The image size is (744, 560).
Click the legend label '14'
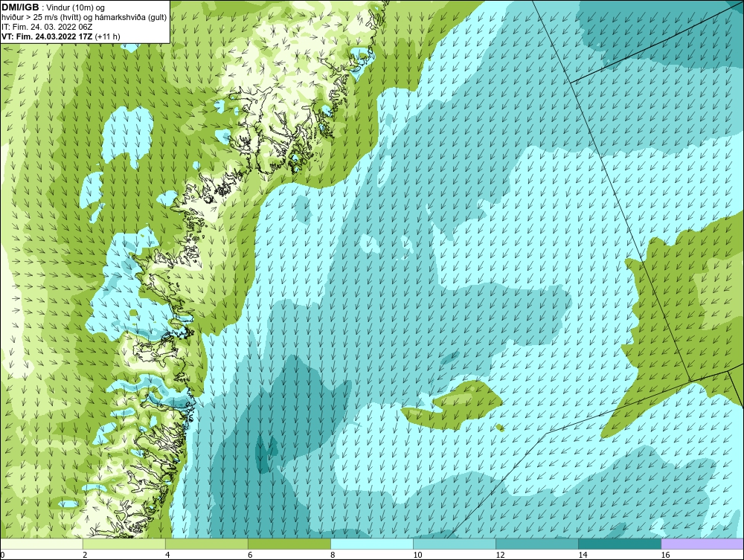(x=583, y=555)
